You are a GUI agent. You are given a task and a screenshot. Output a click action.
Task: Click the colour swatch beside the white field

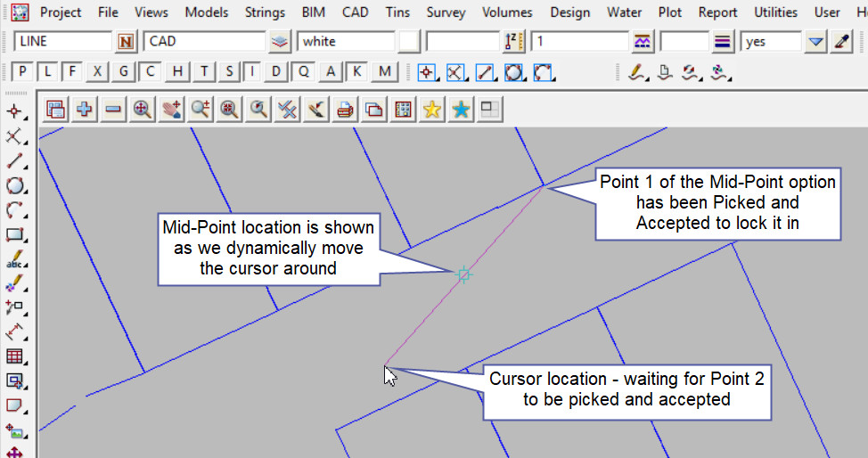[x=409, y=42]
